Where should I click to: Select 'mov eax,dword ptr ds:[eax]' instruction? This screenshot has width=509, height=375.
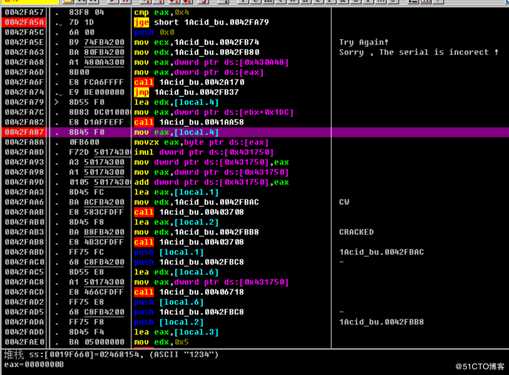pyautogui.click(x=199, y=72)
